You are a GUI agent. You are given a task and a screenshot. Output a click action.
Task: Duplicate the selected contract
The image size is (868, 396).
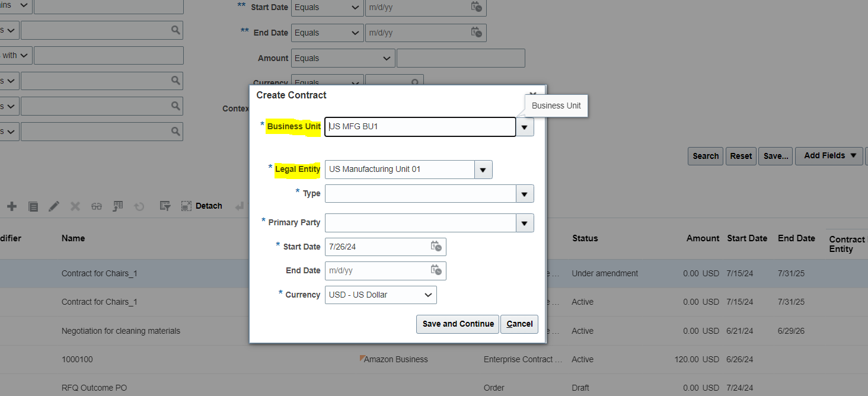[x=33, y=206]
